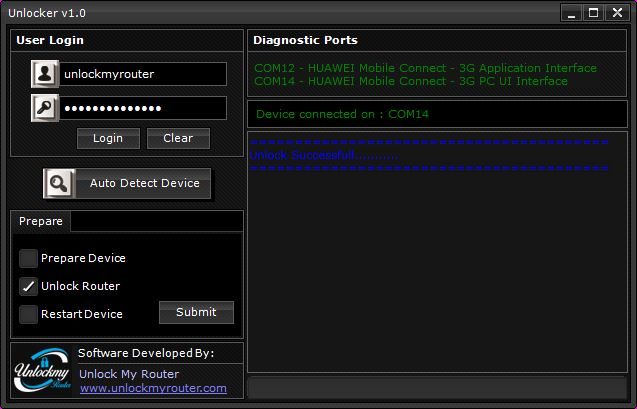The width and height of the screenshot is (637, 409).
Task: Switch to the Prepare tab
Action: (x=41, y=221)
